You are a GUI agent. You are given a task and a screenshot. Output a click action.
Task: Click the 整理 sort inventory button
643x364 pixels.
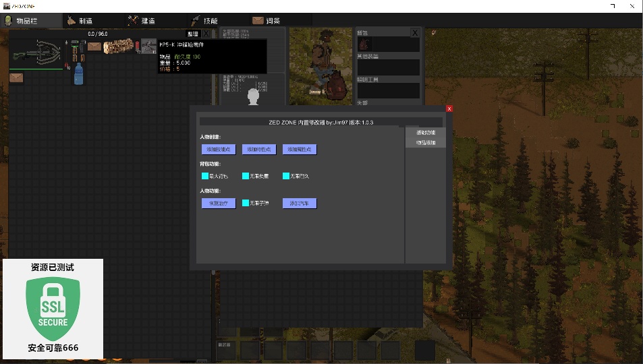click(x=193, y=34)
